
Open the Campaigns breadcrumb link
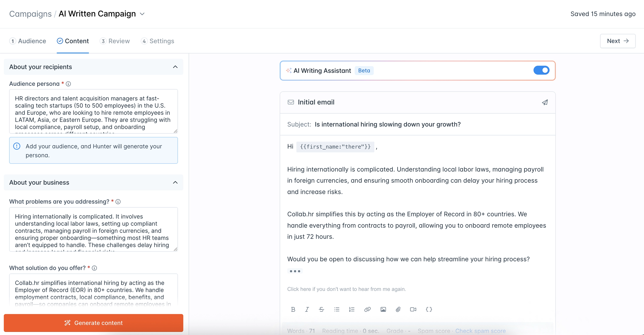30,14
